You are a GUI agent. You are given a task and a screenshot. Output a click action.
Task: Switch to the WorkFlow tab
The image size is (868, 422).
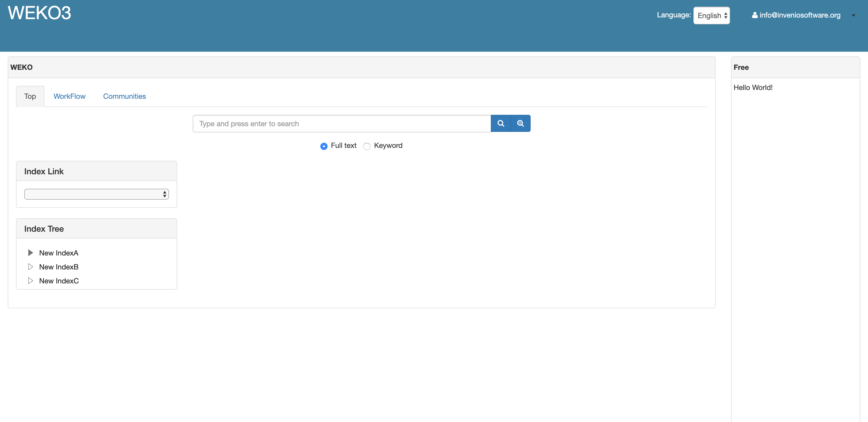[69, 96]
